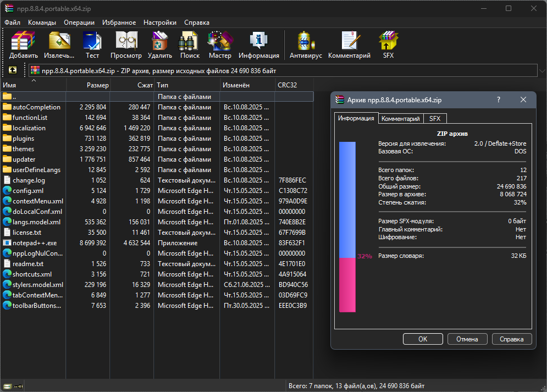Click the Извлечь (Extract) toolbar icon

pos(59,41)
